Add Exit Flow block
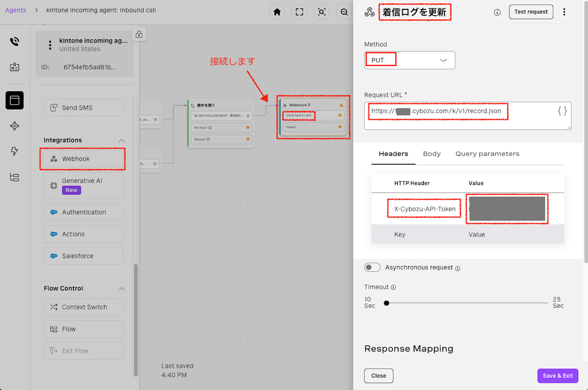This screenshot has height=390, width=588. pyautogui.click(x=83, y=351)
